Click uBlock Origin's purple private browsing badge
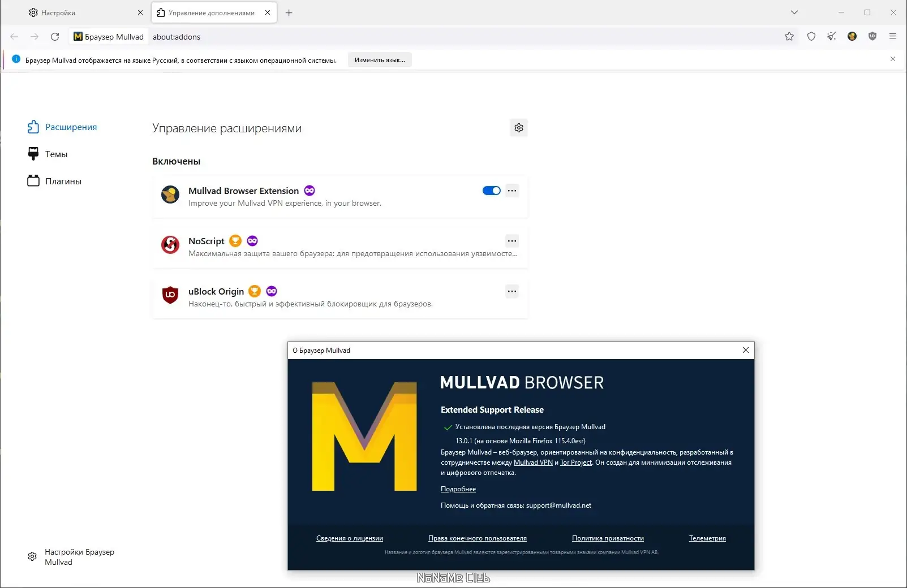Viewport: 907px width, 588px height. [x=272, y=291]
